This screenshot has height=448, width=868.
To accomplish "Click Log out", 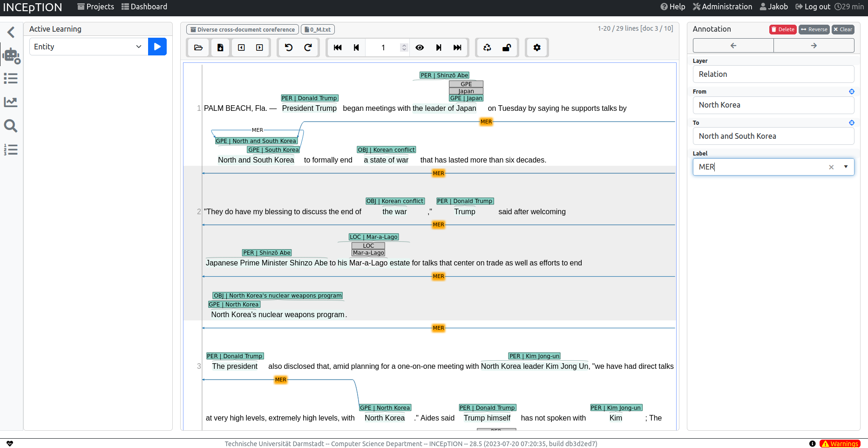I will coord(813,7).
